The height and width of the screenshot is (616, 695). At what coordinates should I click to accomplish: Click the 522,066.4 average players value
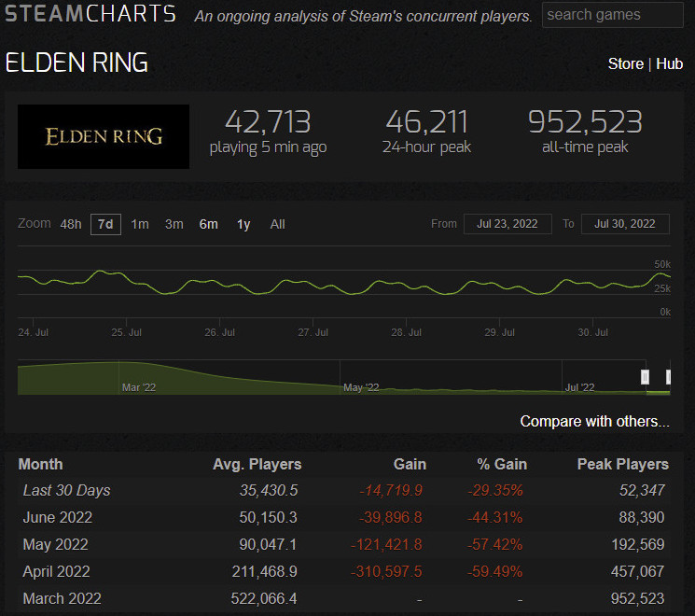(264, 598)
